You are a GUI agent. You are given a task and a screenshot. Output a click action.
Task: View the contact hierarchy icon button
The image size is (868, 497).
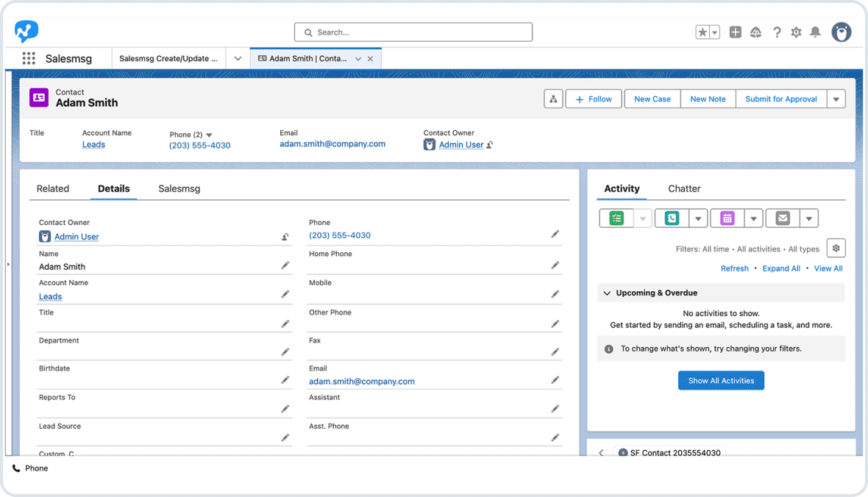click(x=553, y=99)
